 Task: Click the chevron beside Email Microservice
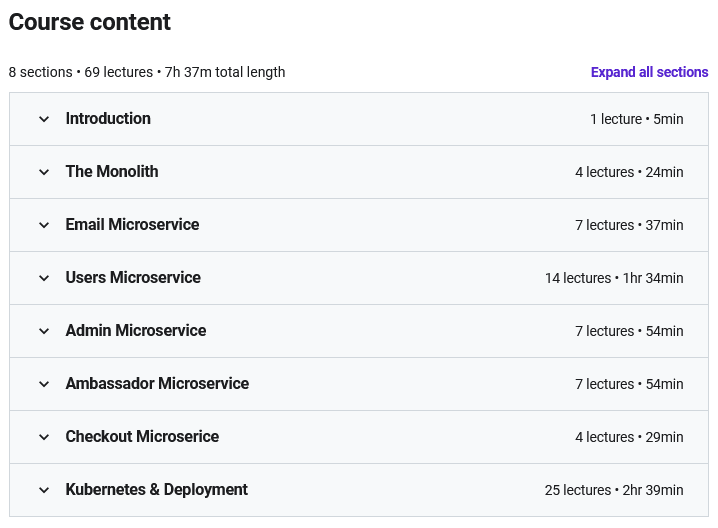(44, 225)
